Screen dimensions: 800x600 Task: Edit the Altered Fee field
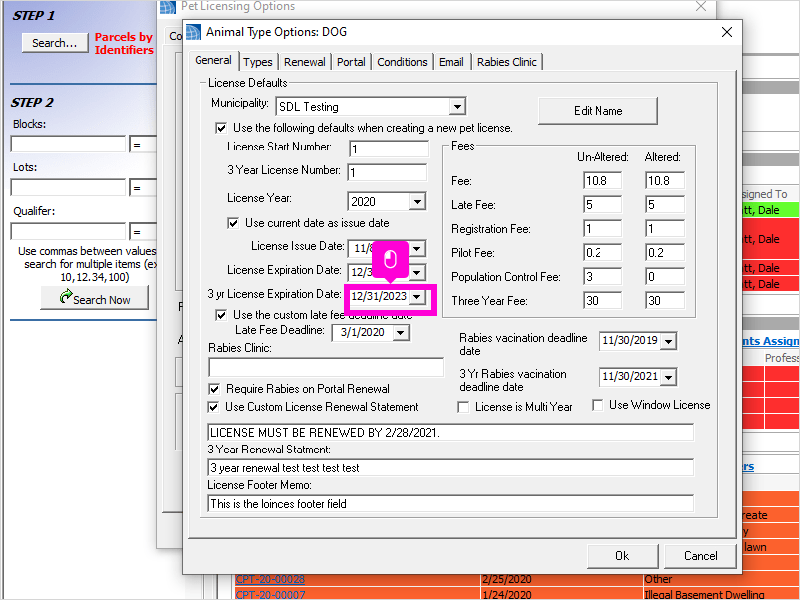(665, 181)
